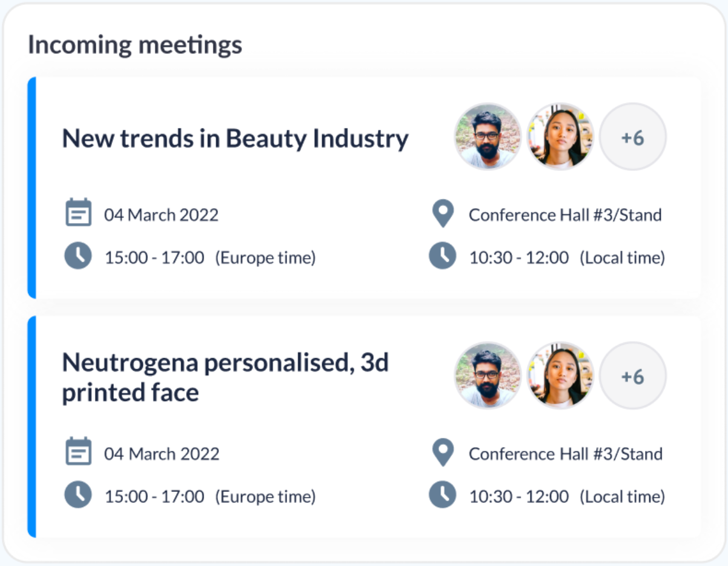This screenshot has width=728, height=566.
Task: Click Europe time clock icon in New trends card
Action: point(78,256)
